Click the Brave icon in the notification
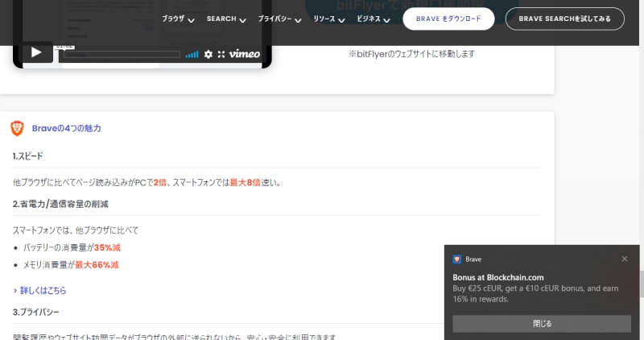This screenshot has height=340, width=644. pos(456,259)
